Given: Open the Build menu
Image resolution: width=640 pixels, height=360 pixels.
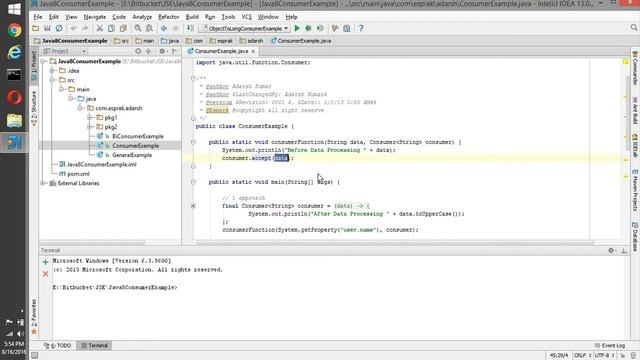Looking at the screenshot, I should click(x=192, y=17).
